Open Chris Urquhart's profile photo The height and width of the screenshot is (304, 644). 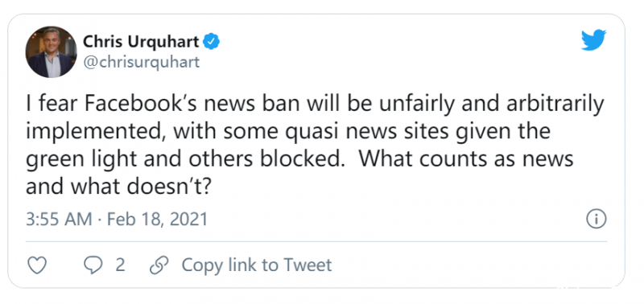click(x=52, y=51)
